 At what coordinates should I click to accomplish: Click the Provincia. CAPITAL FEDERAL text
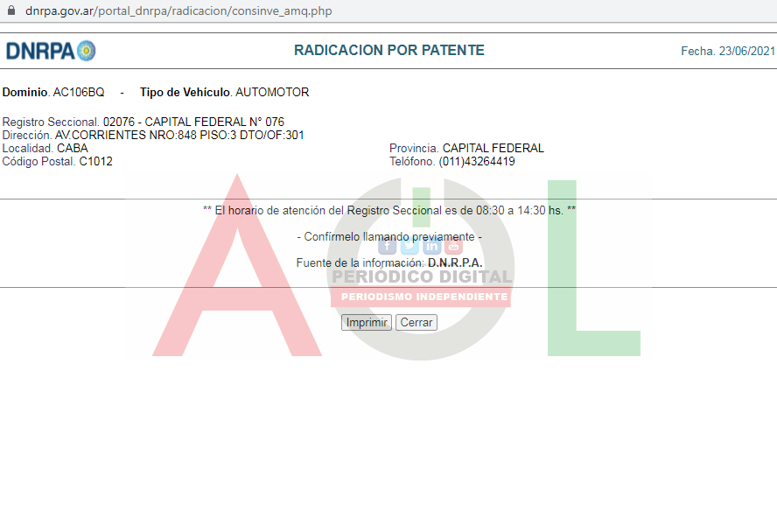coord(466,148)
